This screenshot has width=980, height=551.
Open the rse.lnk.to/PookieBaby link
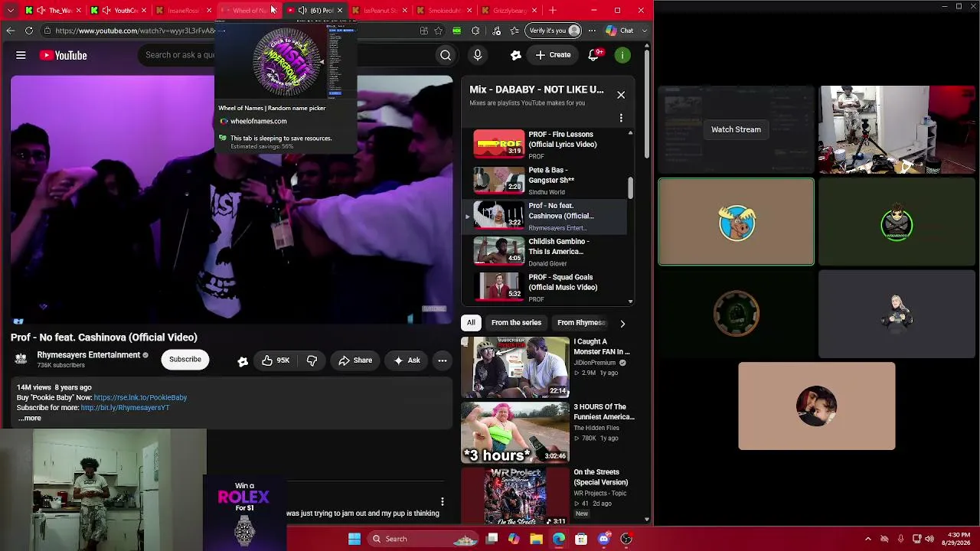140,398
